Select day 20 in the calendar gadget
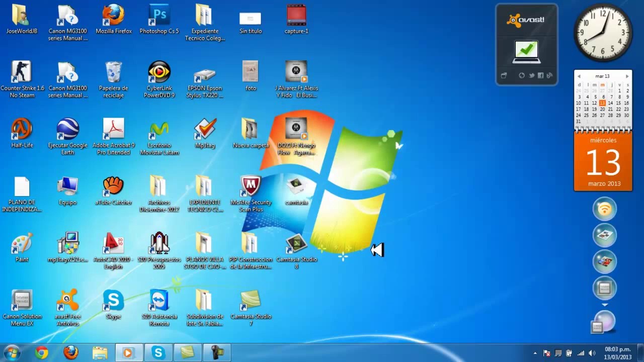This screenshot has height=362, width=644. point(602,109)
